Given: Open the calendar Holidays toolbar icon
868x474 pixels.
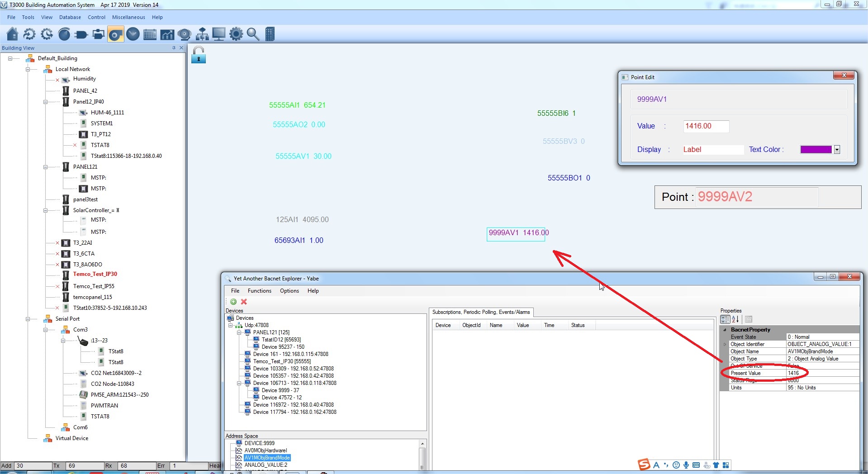Looking at the screenshot, I should (150, 34).
